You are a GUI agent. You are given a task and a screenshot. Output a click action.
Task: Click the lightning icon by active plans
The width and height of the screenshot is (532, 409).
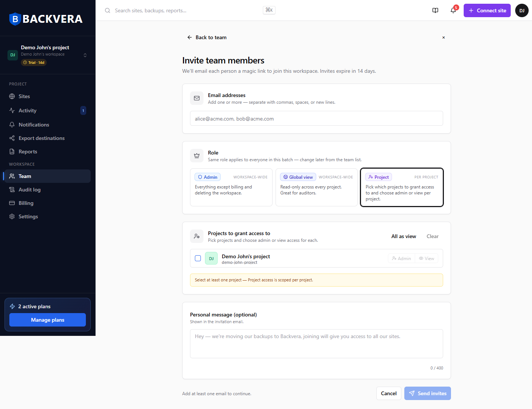point(12,306)
